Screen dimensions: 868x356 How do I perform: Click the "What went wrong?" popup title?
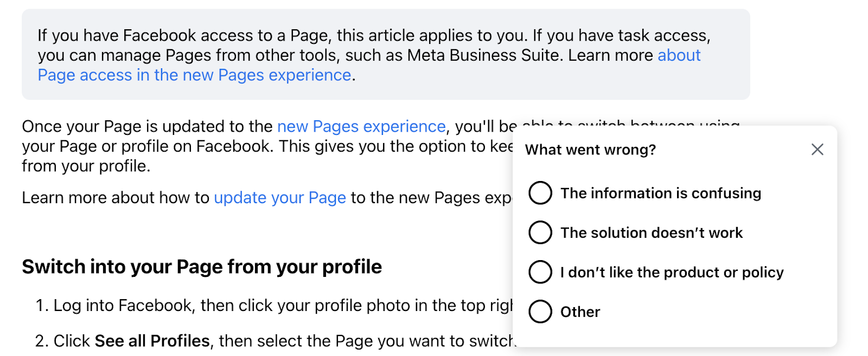coord(590,150)
